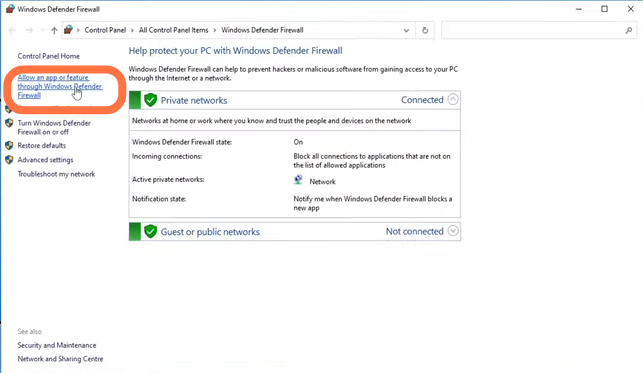This screenshot has height=373, width=643.
Task: Click the Restore defaults link
Action: coord(41,146)
